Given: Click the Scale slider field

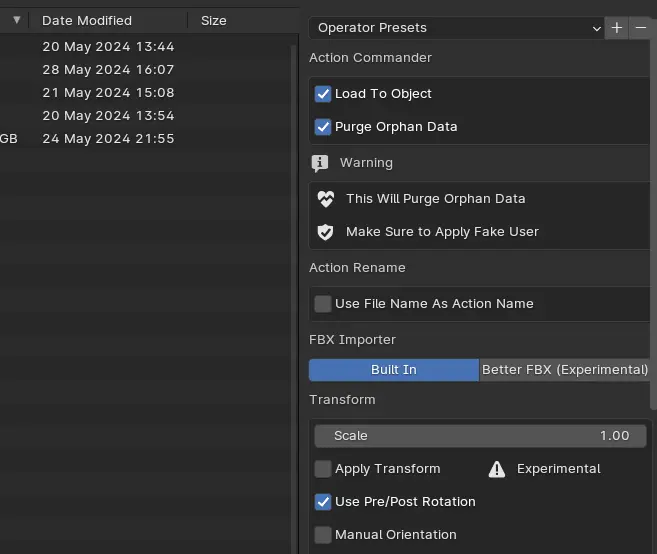Looking at the screenshot, I should [480, 436].
